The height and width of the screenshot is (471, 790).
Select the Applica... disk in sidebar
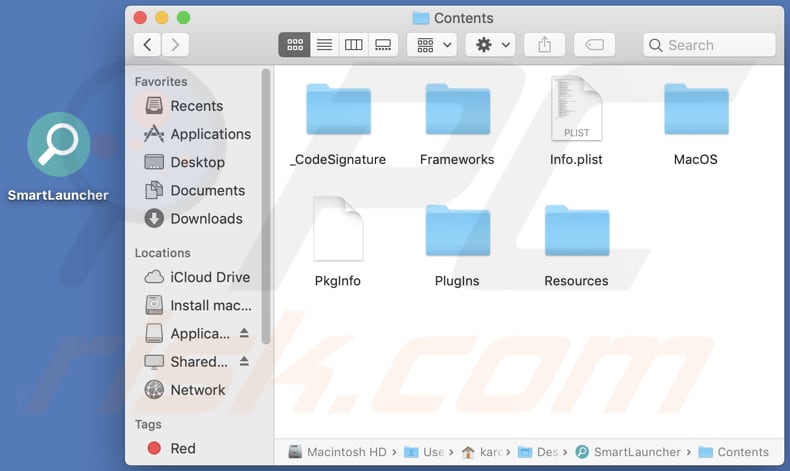pyautogui.click(x=187, y=333)
